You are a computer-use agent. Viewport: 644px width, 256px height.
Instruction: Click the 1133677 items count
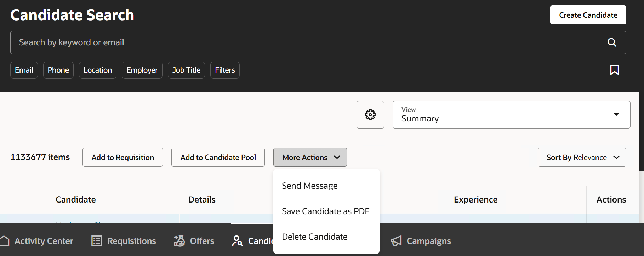[40, 157]
